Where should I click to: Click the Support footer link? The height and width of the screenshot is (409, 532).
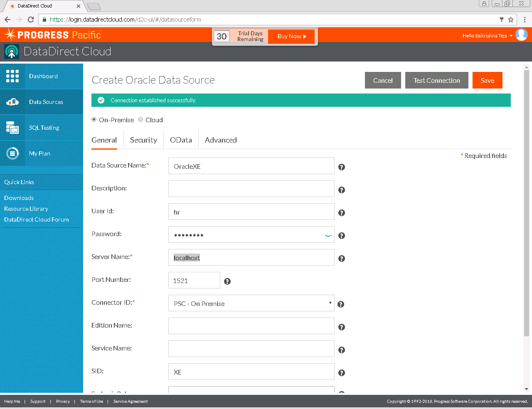point(38,402)
